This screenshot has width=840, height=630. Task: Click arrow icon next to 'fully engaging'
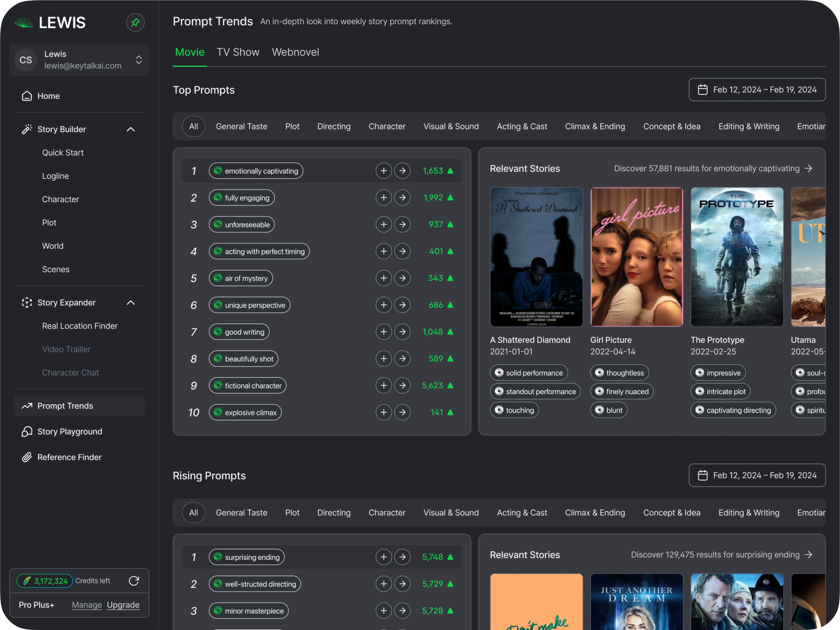coord(402,198)
